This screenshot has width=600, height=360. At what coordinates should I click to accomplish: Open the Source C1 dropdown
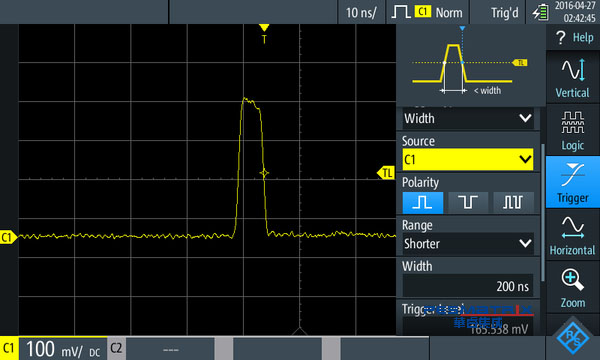tap(468, 160)
